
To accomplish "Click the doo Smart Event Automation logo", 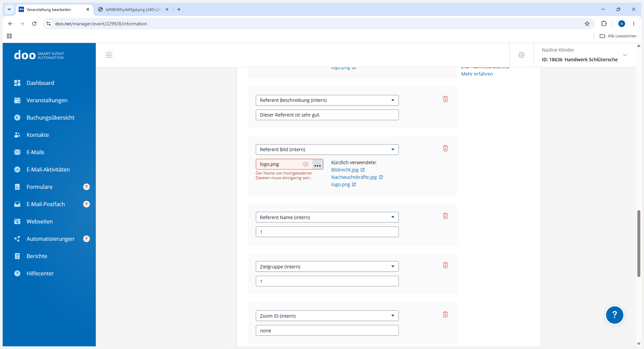I will pyautogui.click(x=39, y=55).
